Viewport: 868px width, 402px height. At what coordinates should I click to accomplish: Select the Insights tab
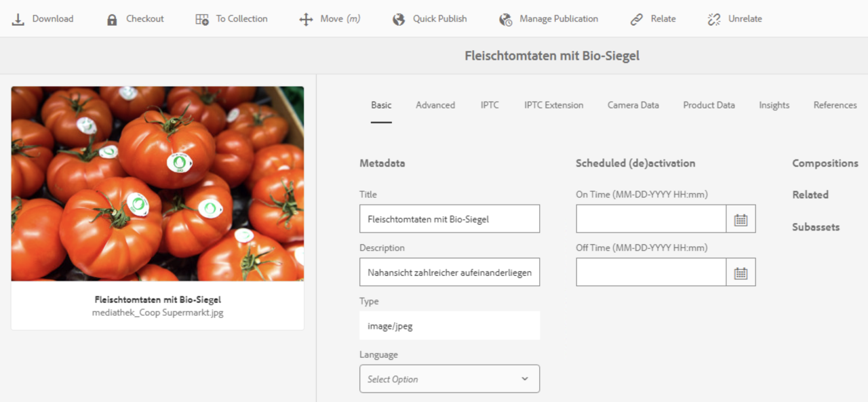(x=774, y=105)
